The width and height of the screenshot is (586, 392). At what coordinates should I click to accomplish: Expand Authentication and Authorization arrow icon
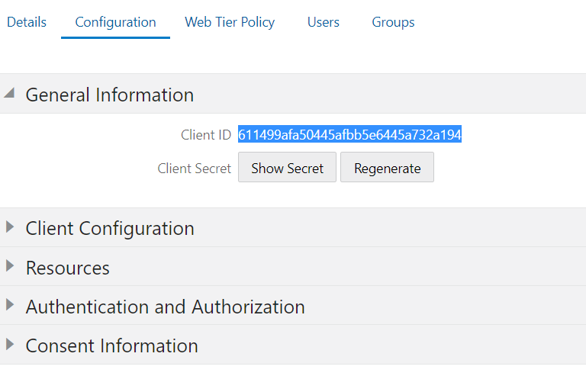(x=10, y=305)
